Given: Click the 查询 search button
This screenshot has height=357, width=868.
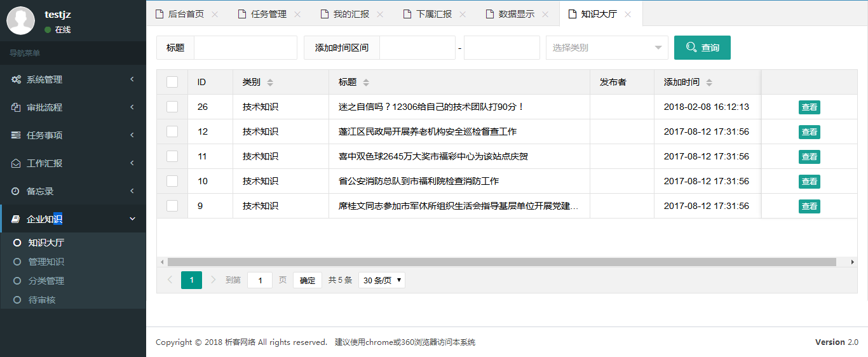Looking at the screenshot, I should coord(702,48).
